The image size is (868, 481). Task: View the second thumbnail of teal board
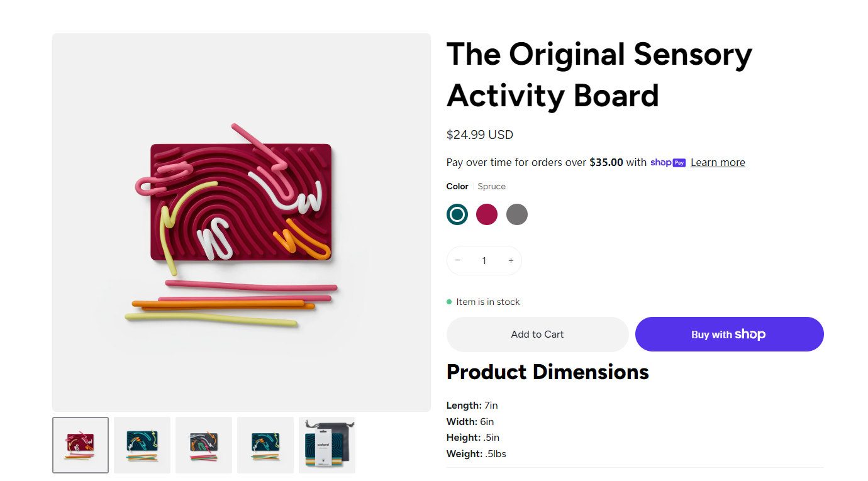[x=142, y=445]
